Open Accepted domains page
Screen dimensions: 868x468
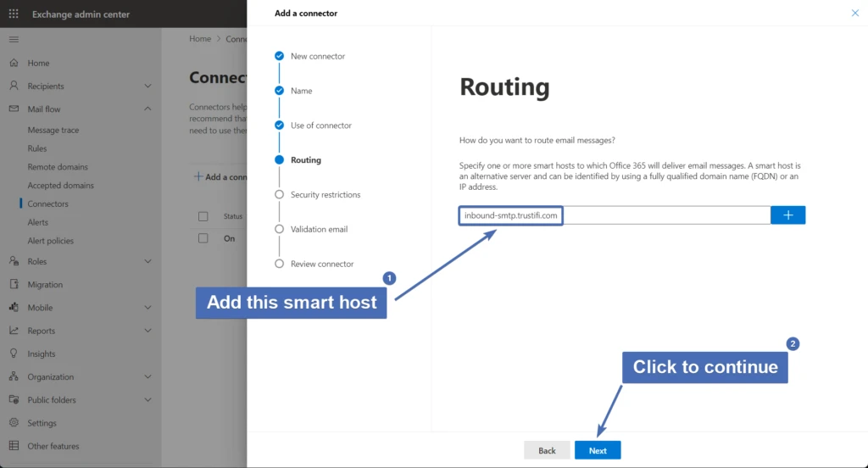tap(60, 186)
